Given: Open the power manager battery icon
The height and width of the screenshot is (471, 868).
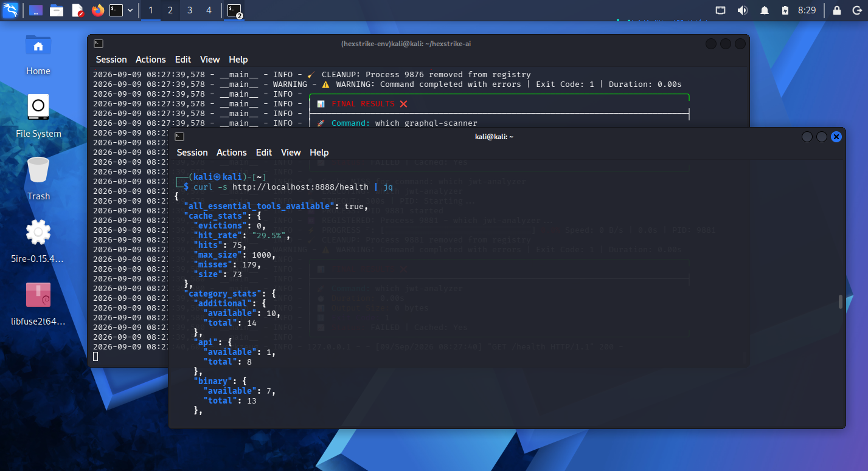Looking at the screenshot, I should 785,10.
